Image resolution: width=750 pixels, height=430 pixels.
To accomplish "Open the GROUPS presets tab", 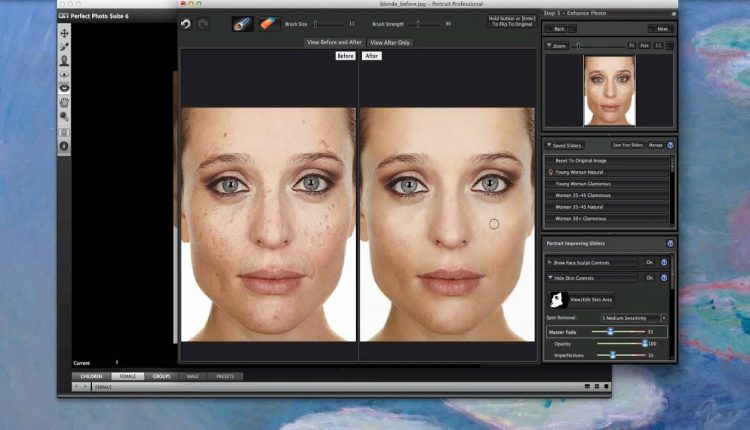I will (162, 376).
